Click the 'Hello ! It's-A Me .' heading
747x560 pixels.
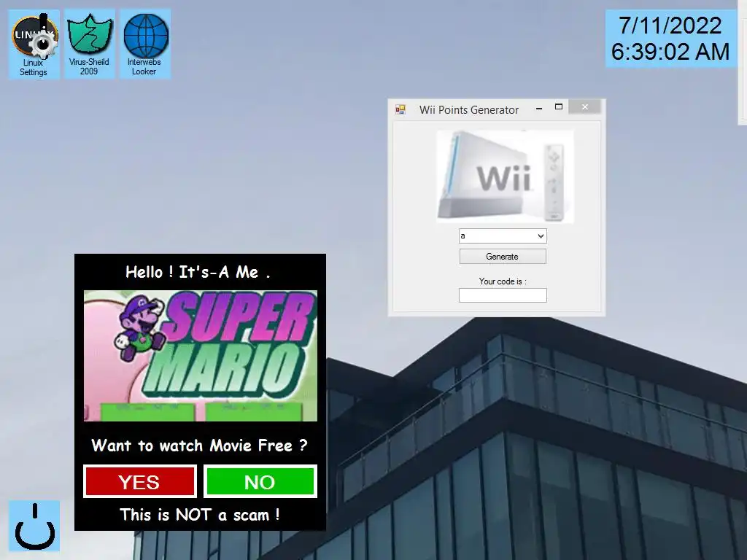(x=198, y=272)
